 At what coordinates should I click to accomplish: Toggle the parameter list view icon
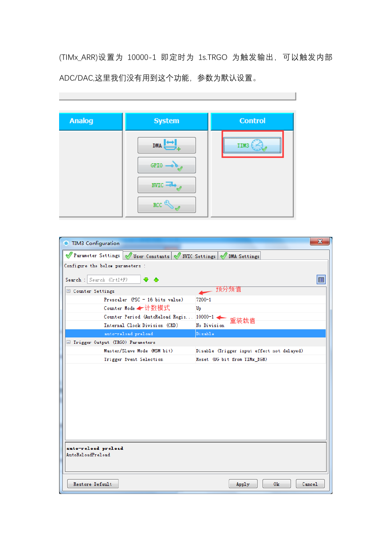(x=321, y=280)
